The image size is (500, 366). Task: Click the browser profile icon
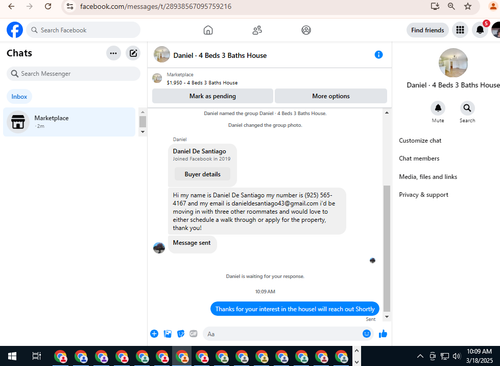coord(493,6)
